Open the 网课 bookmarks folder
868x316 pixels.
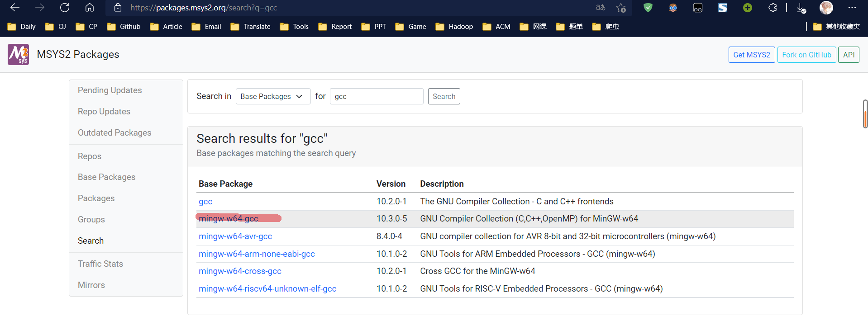(x=533, y=27)
